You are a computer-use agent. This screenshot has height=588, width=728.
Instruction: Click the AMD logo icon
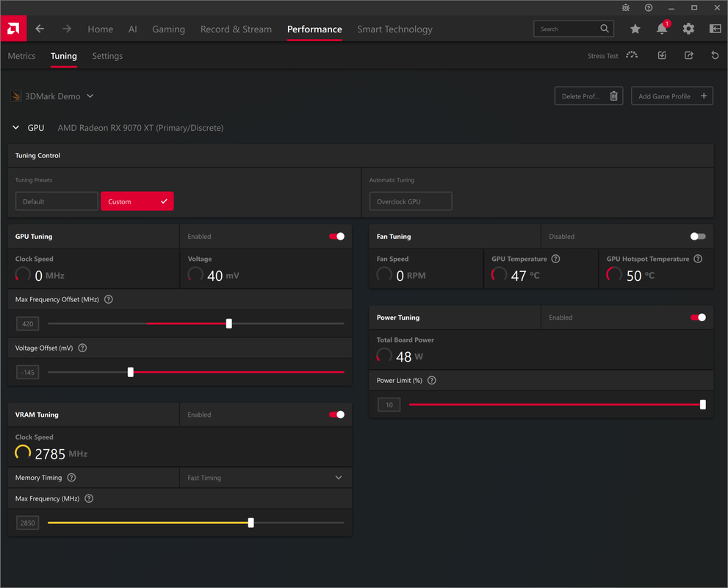(13, 29)
